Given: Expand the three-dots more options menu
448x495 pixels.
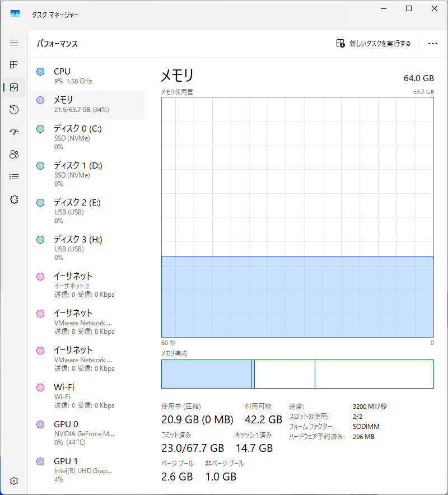Looking at the screenshot, I should pyautogui.click(x=432, y=43).
